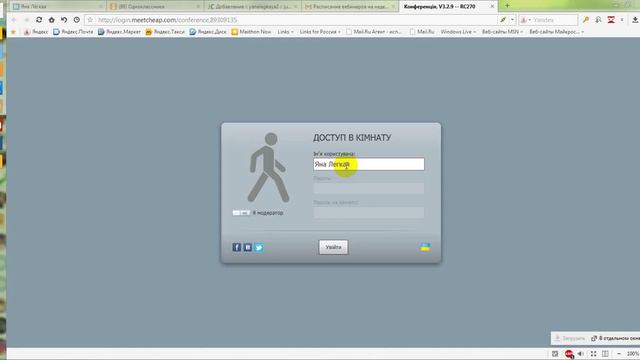Open a new tab with plus button
The width and height of the screenshot is (640, 360).
coord(507,6)
